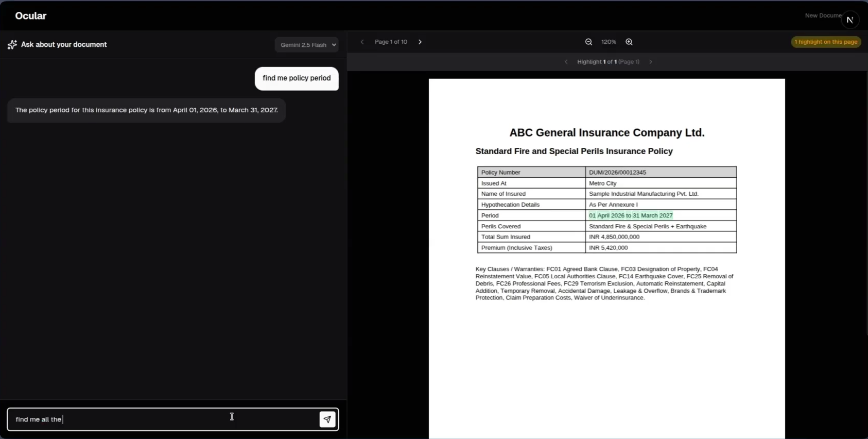Zoom in the document view

coord(629,42)
